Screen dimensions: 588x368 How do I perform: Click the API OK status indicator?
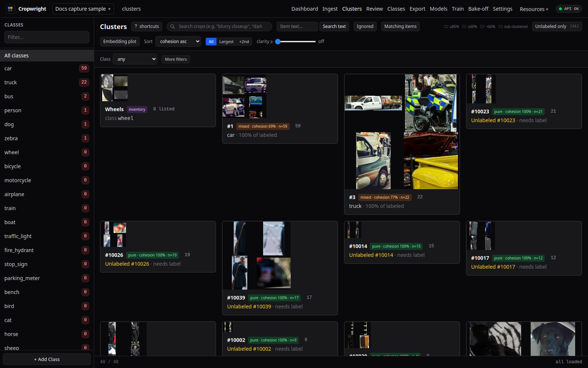[569, 9]
